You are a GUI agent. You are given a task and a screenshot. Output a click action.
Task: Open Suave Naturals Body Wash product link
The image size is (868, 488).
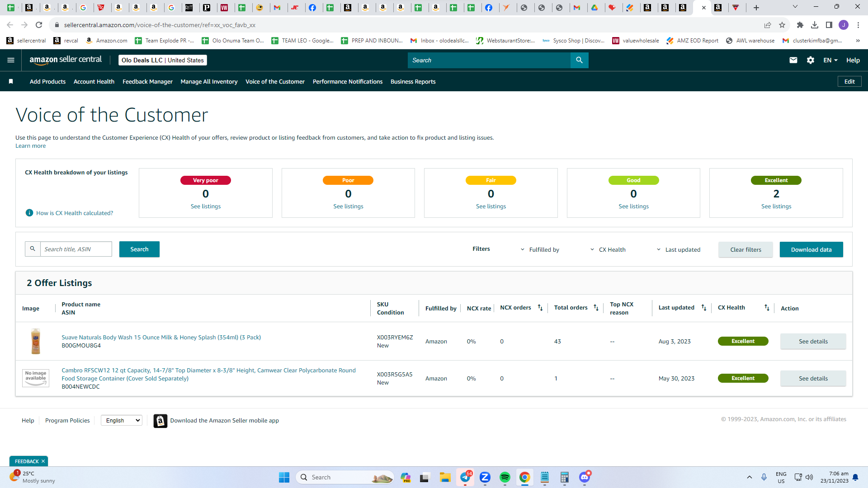161,337
